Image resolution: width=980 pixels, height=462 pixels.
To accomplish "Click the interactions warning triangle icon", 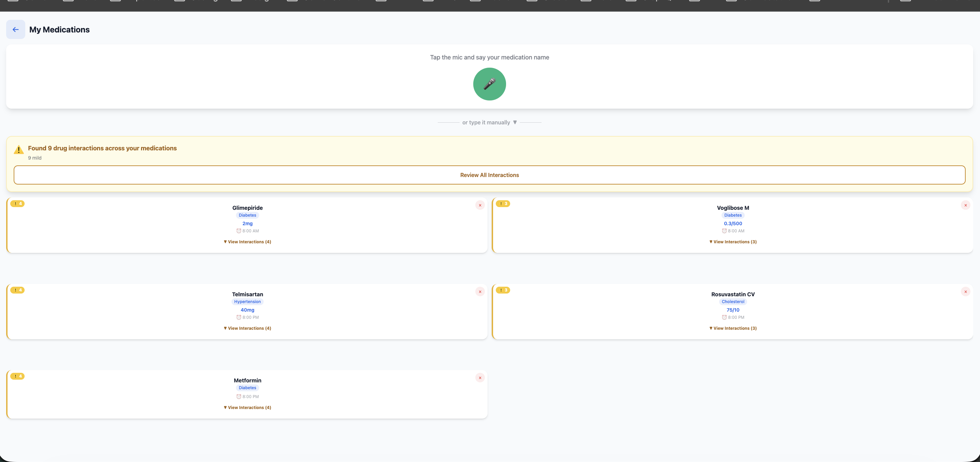I will pos(19,150).
